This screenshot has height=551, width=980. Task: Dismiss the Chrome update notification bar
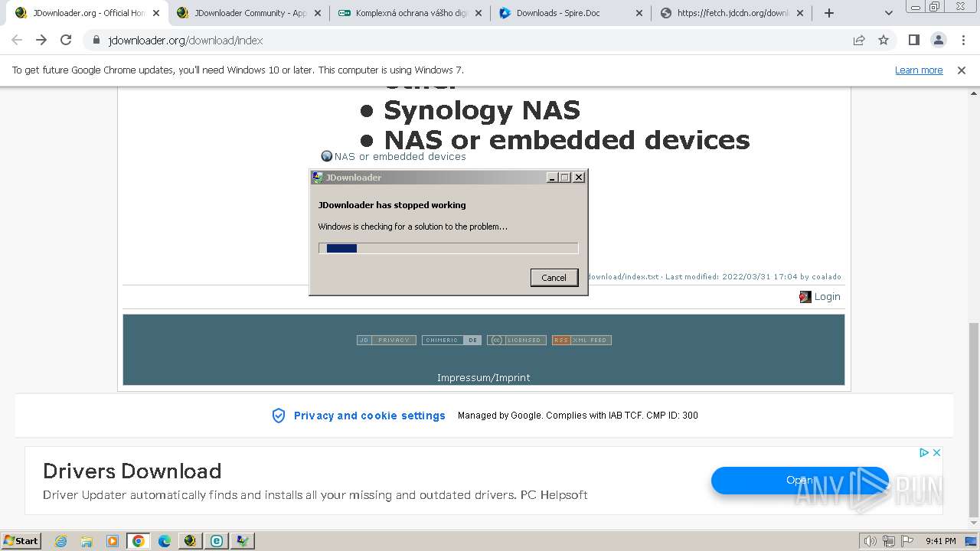[x=962, y=70]
